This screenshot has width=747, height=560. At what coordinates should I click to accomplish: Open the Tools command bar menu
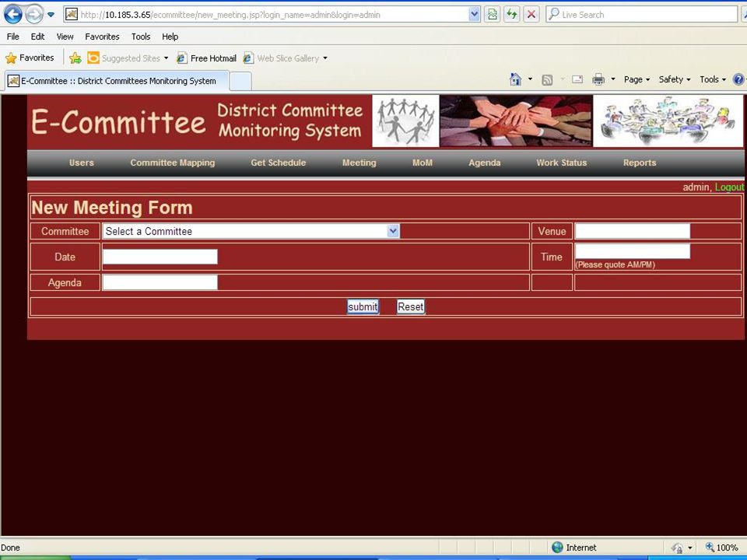click(713, 79)
